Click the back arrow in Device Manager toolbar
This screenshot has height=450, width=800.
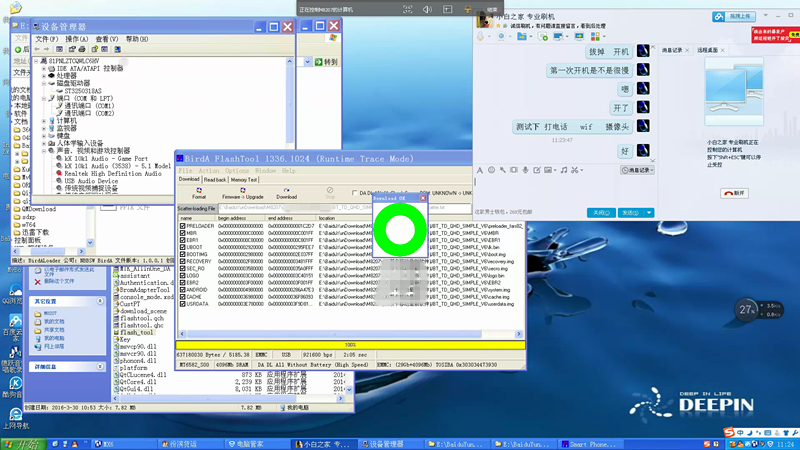click(x=37, y=49)
